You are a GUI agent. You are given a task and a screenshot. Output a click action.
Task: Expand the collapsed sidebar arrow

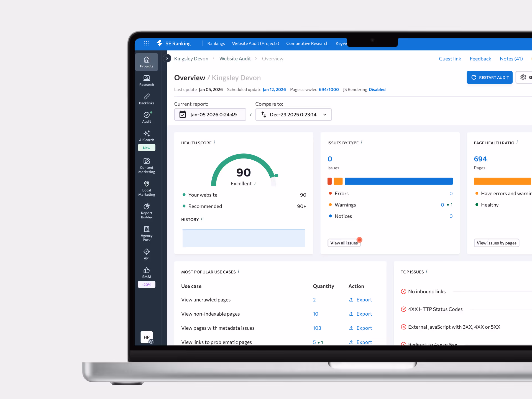[x=167, y=58]
